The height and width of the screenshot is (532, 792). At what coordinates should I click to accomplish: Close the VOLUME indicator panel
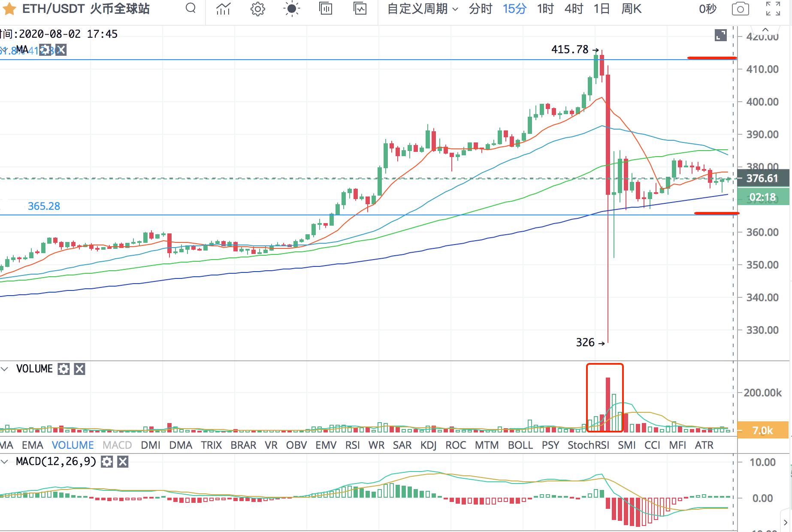pos(79,369)
